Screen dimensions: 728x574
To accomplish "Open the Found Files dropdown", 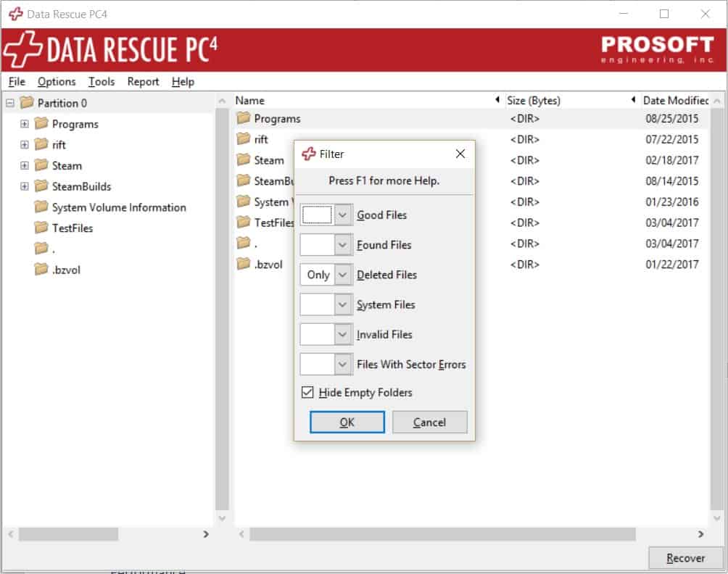I will [x=343, y=244].
